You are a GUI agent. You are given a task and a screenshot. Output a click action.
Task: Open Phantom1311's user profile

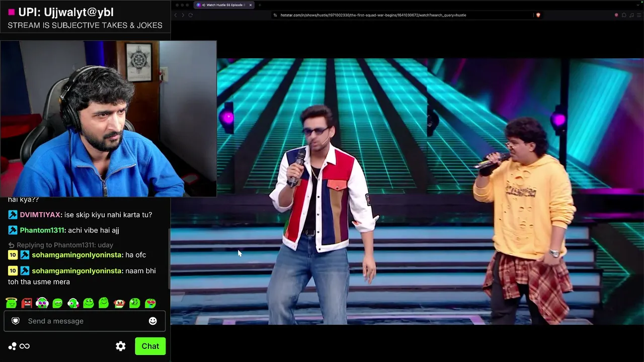[42, 230]
